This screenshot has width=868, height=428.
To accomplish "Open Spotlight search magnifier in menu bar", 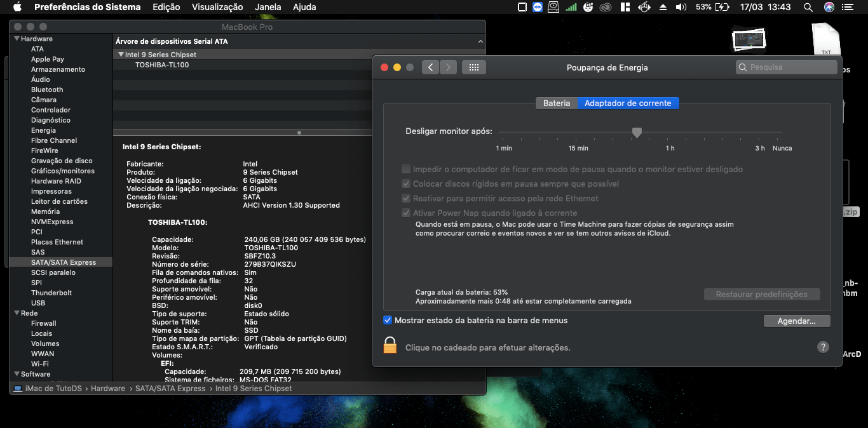I will click(808, 7).
